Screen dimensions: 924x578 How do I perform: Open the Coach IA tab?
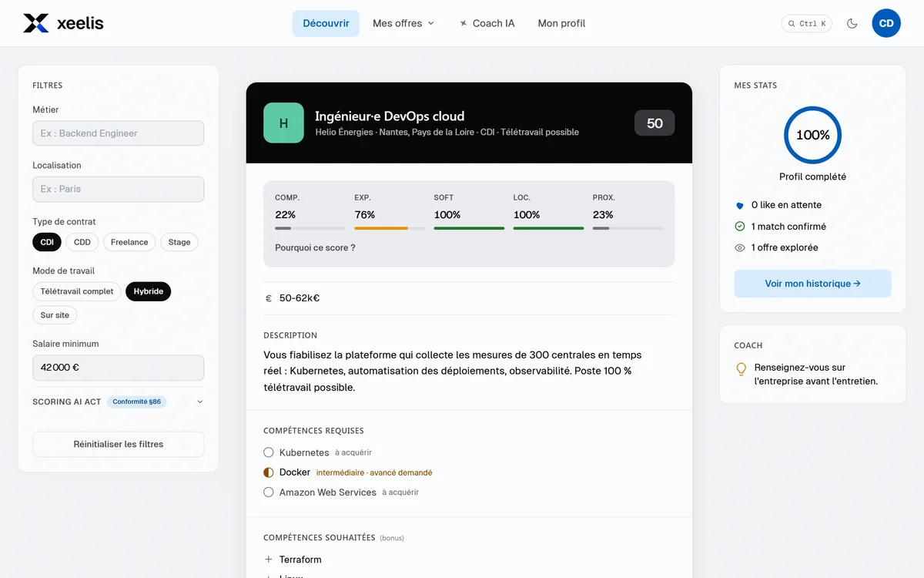[487, 23]
